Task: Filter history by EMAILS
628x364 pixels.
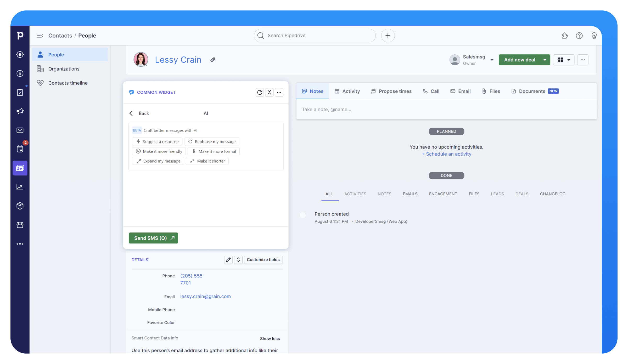Action: coord(410,194)
